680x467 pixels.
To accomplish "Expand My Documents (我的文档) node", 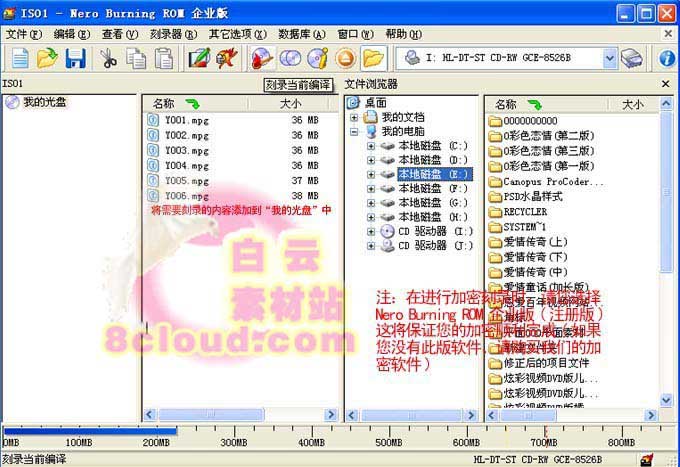I will (354, 118).
